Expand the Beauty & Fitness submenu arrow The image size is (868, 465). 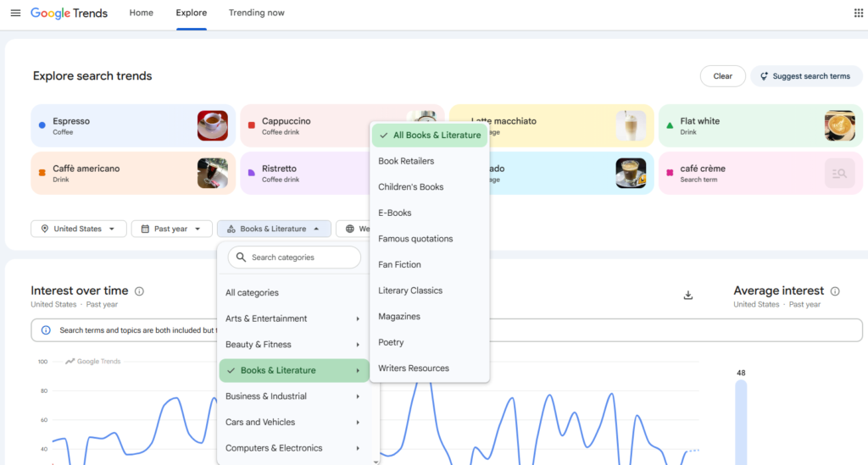coord(358,345)
